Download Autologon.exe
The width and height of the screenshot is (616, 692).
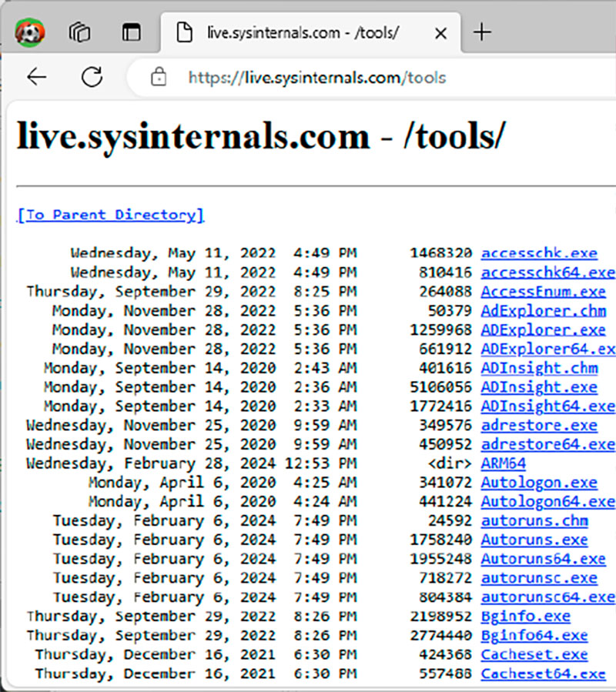[x=539, y=483]
